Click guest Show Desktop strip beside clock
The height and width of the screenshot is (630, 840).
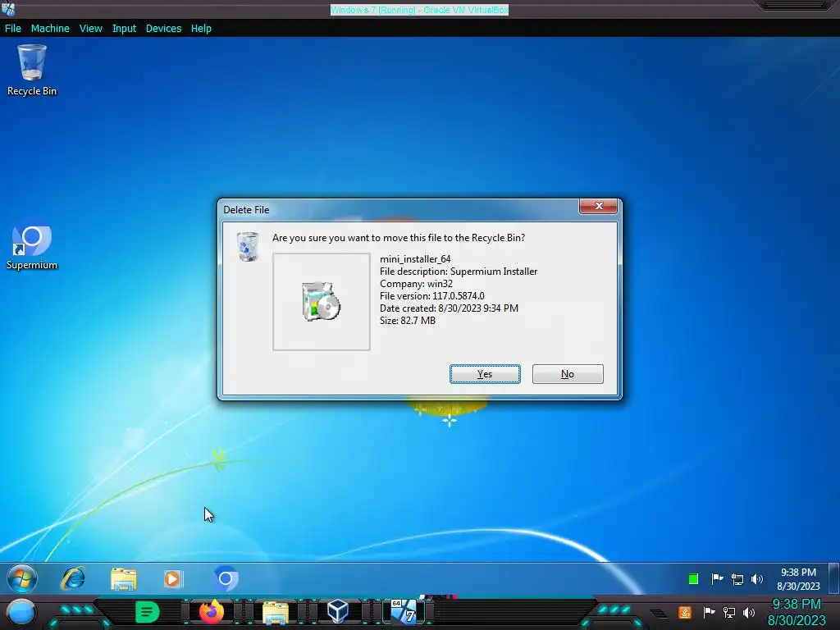(x=834, y=578)
